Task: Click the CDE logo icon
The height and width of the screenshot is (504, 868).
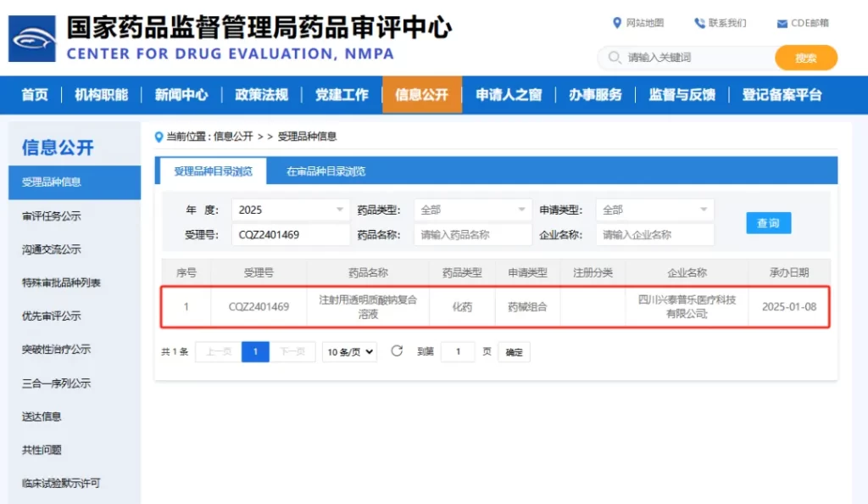Action: [32, 39]
